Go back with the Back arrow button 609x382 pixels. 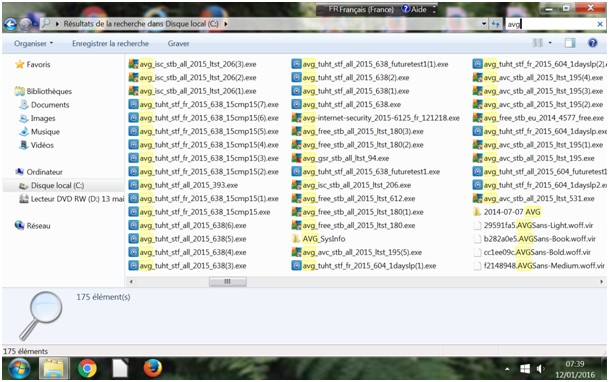pyautogui.click(x=10, y=24)
